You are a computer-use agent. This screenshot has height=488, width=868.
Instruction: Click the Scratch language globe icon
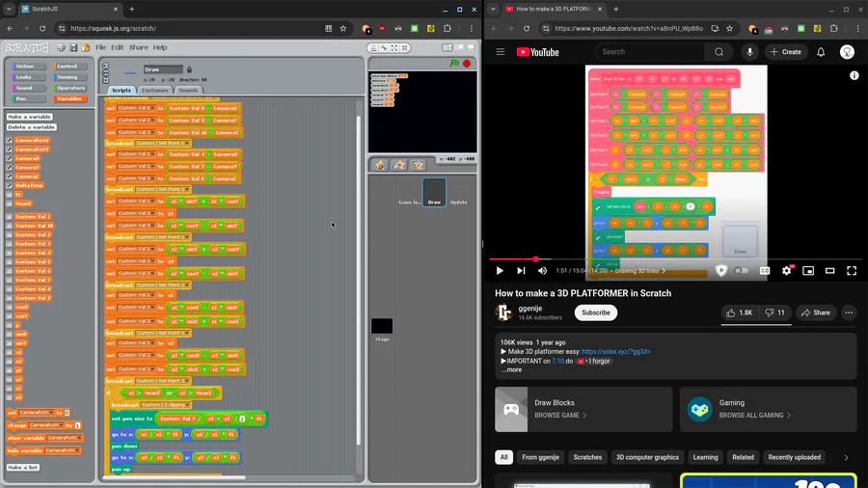[x=61, y=48]
